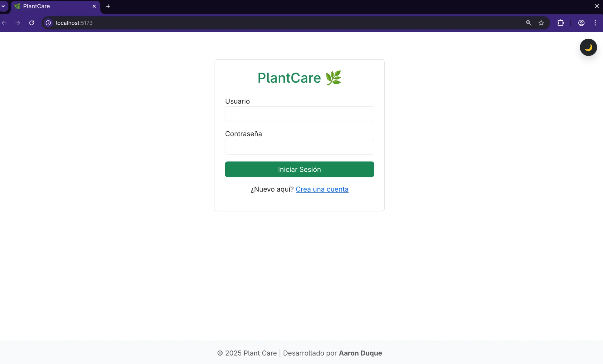Close the PlantCare tab
Viewport: 603px width, 364px height.
[94, 6]
